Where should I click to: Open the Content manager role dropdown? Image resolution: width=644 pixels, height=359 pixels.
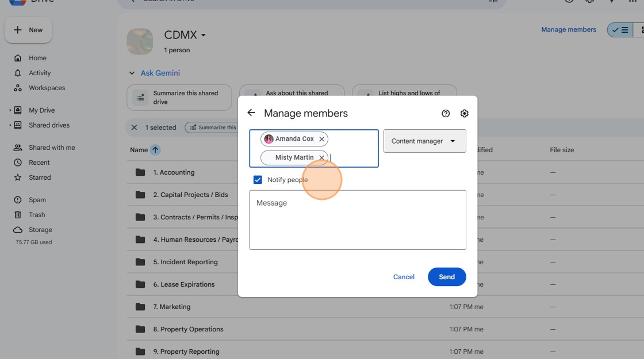click(424, 141)
